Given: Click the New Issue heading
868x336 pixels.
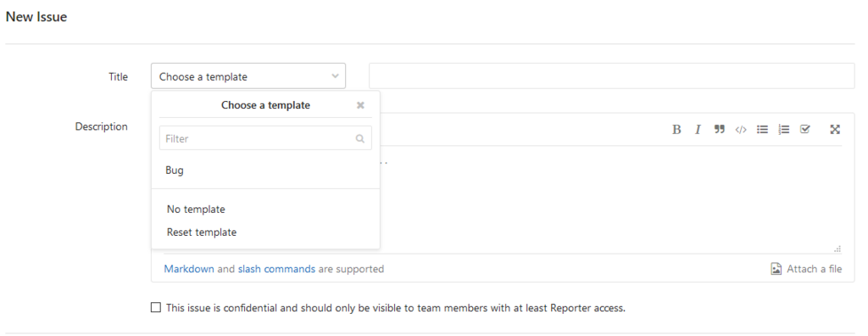Looking at the screenshot, I should click(x=36, y=17).
